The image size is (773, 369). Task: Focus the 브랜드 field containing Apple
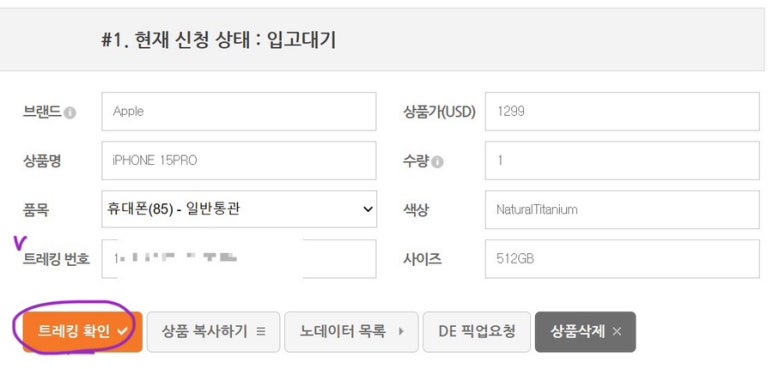pyautogui.click(x=239, y=111)
